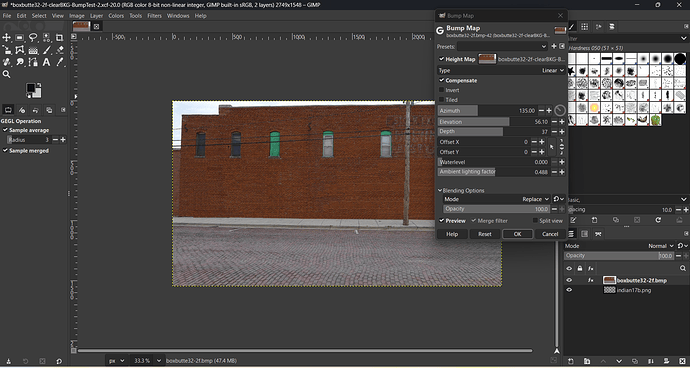690x368 pixels.
Task: Click Cancel in Bump Map dialog
Action: (550, 234)
